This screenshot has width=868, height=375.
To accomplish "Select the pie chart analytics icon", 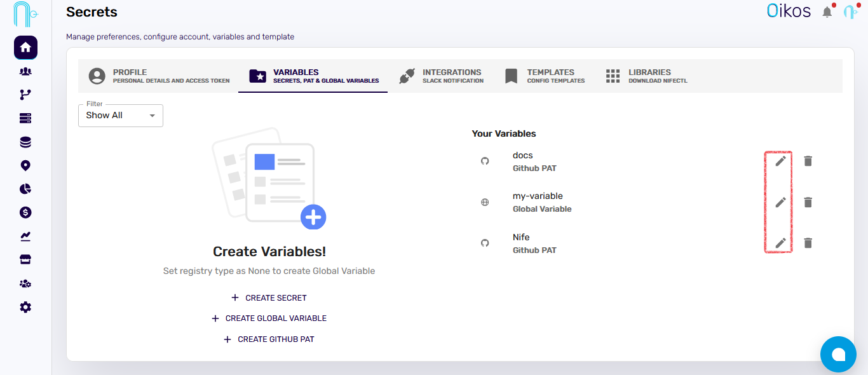I will 25,189.
